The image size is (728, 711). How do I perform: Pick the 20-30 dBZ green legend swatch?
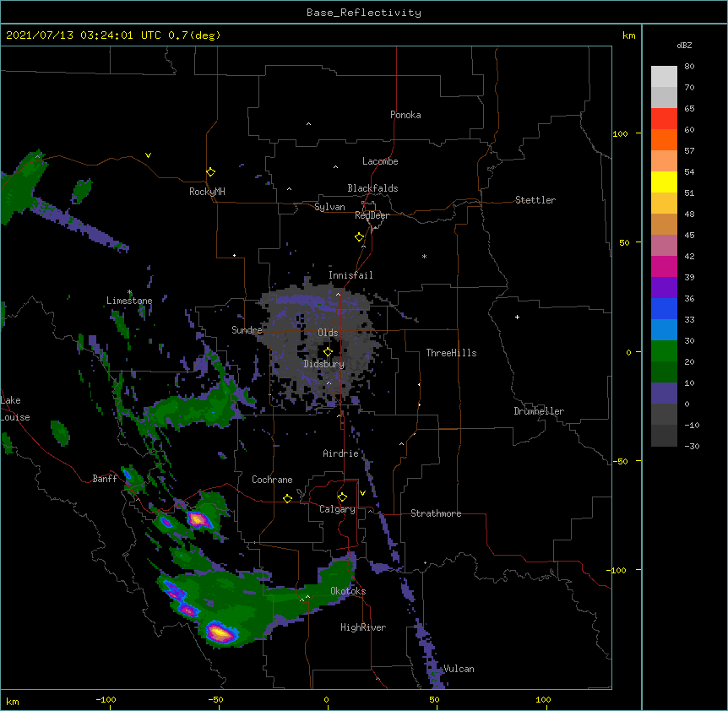coord(664,351)
